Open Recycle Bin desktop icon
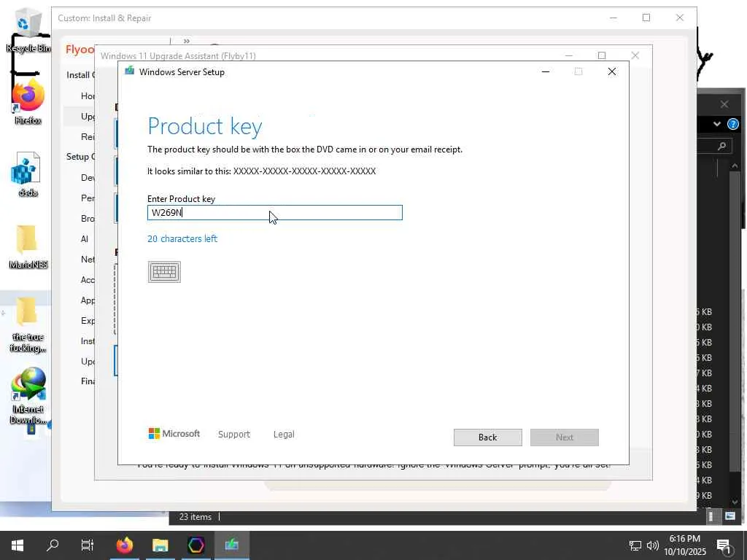Screen dimensions: 747x560 pyautogui.click(x=28, y=30)
